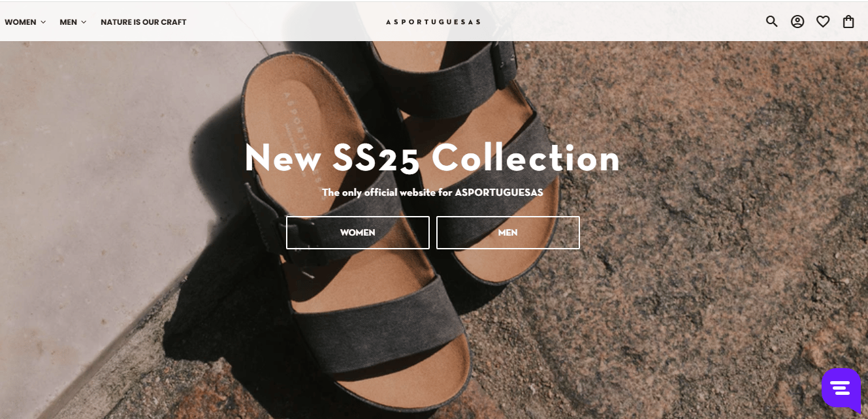Image resolution: width=868 pixels, height=419 pixels.
Task: Expand the MEN menu chevron
Action: [x=84, y=22]
